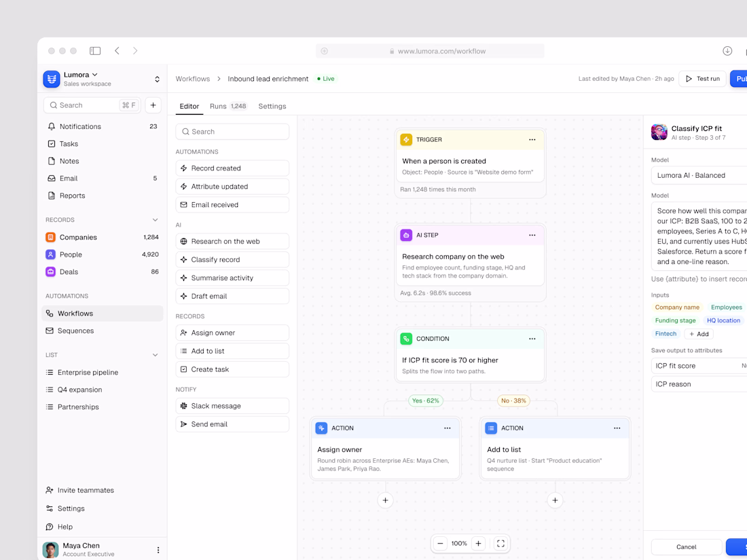Click the fit-to-screen icon in zoom controls

click(x=500, y=543)
